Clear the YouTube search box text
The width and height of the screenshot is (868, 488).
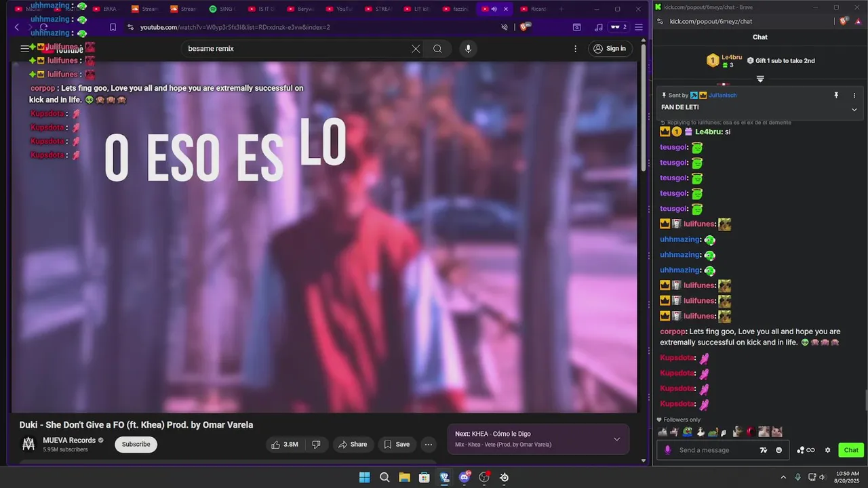point(416,49)
